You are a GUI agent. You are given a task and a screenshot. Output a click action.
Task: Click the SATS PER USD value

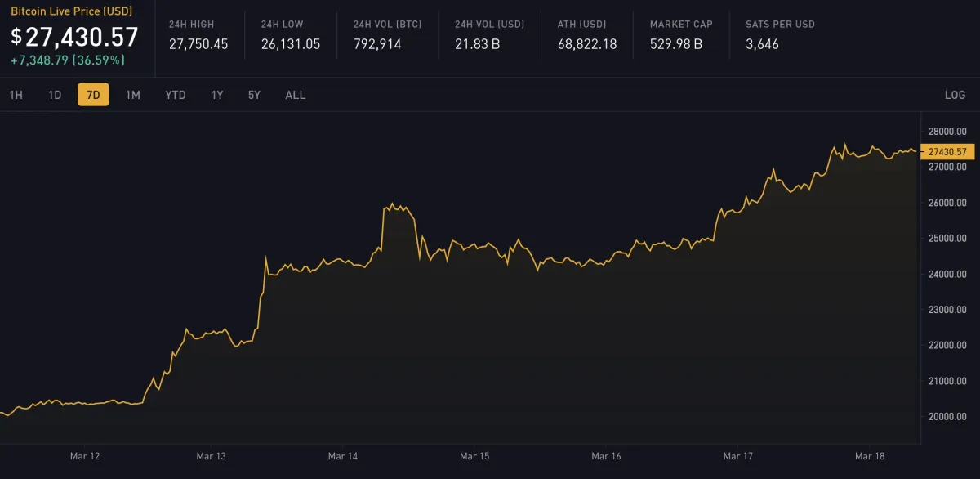[763, 44]
